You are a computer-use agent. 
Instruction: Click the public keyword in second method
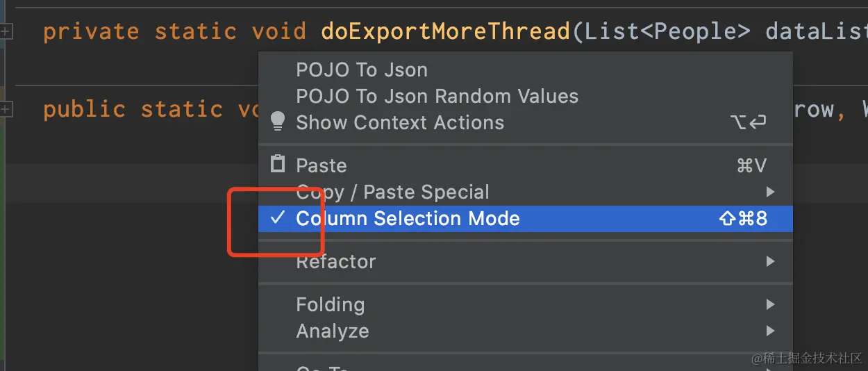(84, 109)
